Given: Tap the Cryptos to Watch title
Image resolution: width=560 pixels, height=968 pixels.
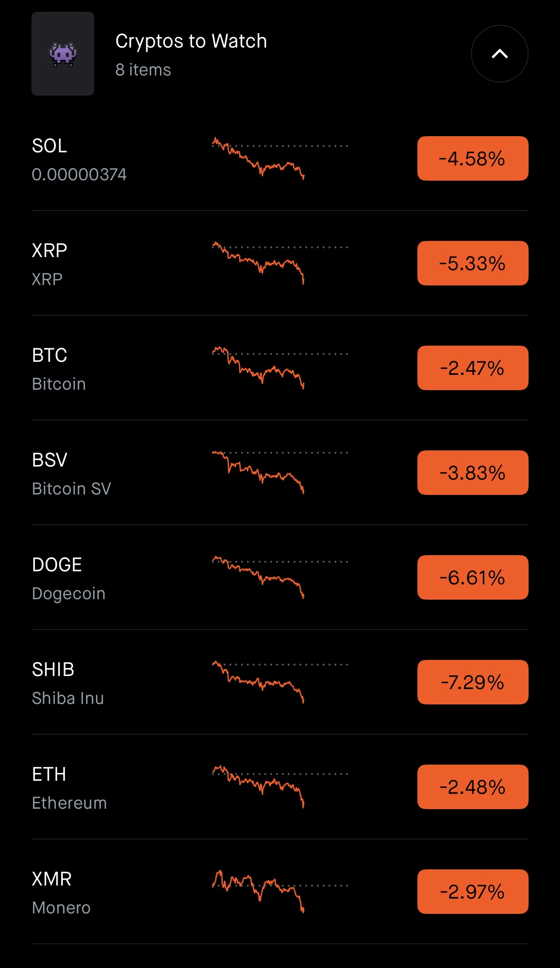Looking at the screenshot, I should 191,42.
